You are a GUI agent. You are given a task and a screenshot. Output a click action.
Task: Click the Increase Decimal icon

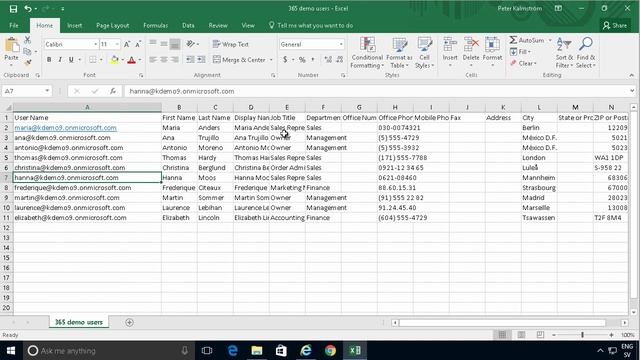tap(328, 60)
